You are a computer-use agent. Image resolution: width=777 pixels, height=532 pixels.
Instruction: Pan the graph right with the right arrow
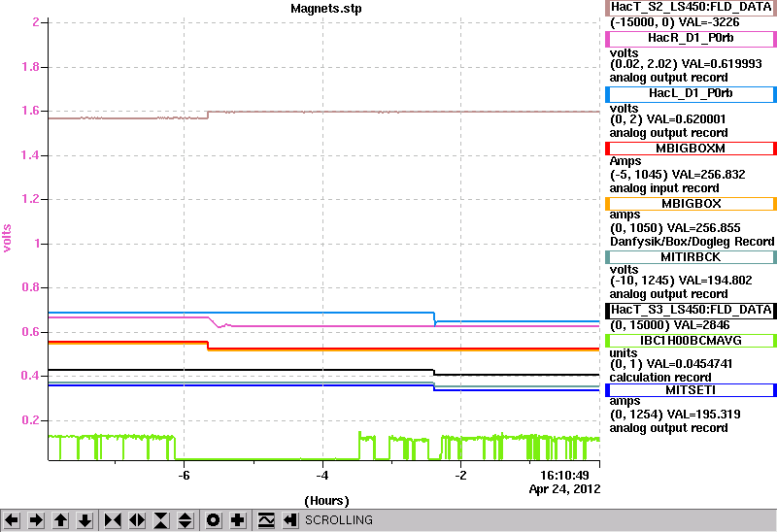36,520
